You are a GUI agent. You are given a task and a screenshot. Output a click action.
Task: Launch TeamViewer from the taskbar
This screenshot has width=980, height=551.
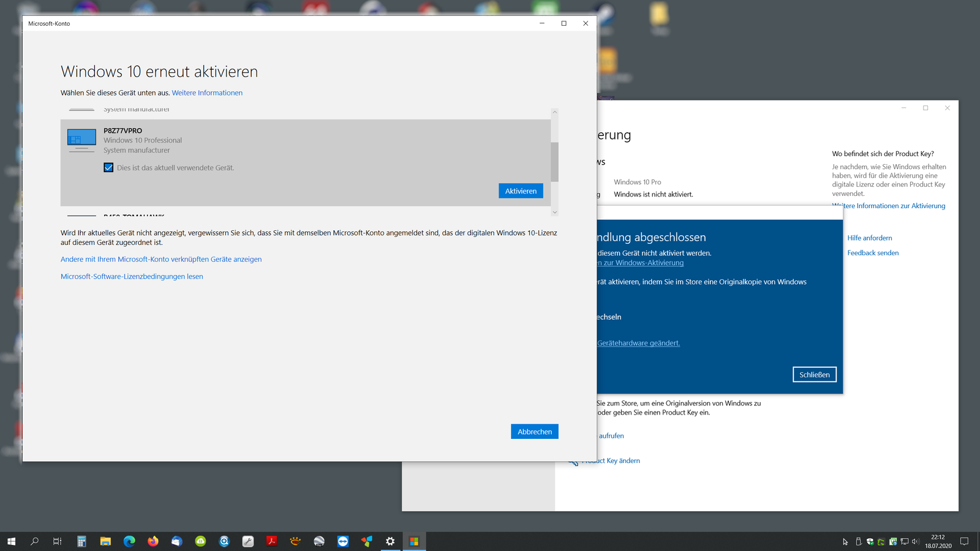(343, 541)
